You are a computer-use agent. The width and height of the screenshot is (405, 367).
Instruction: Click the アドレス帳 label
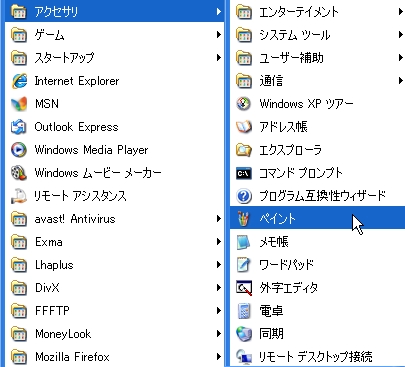tap(283, 127)
